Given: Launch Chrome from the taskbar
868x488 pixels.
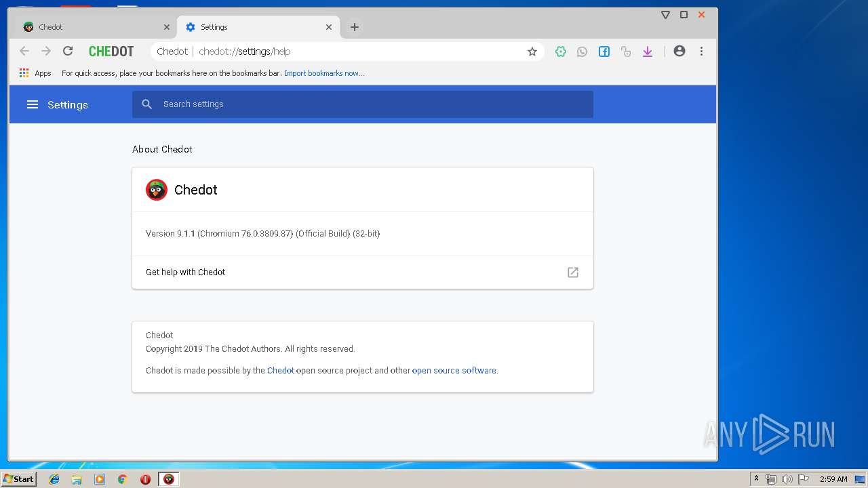Looking at the screenshot, I should click(122, 479).
